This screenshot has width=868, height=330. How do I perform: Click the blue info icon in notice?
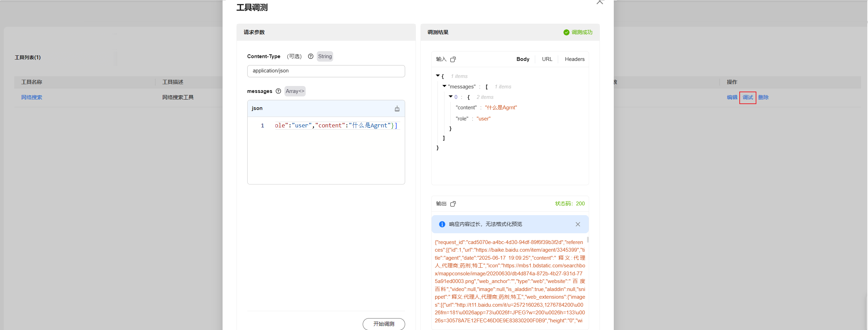442,224
